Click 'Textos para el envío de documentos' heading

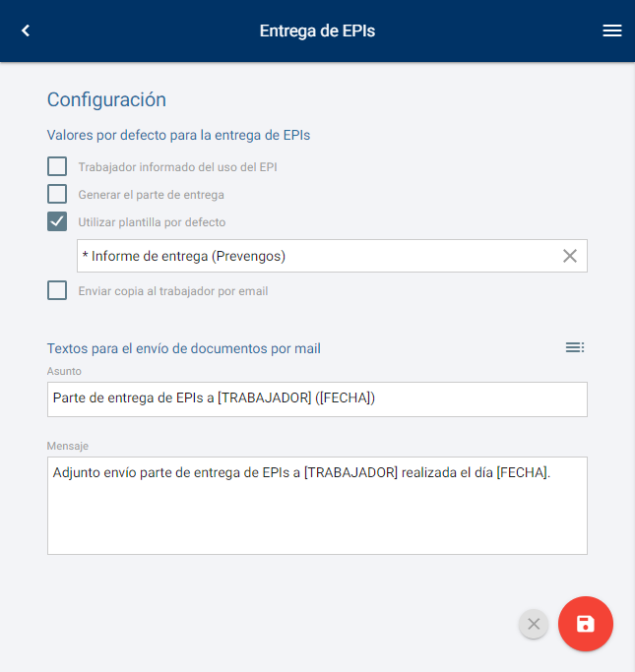coord(183,348)
